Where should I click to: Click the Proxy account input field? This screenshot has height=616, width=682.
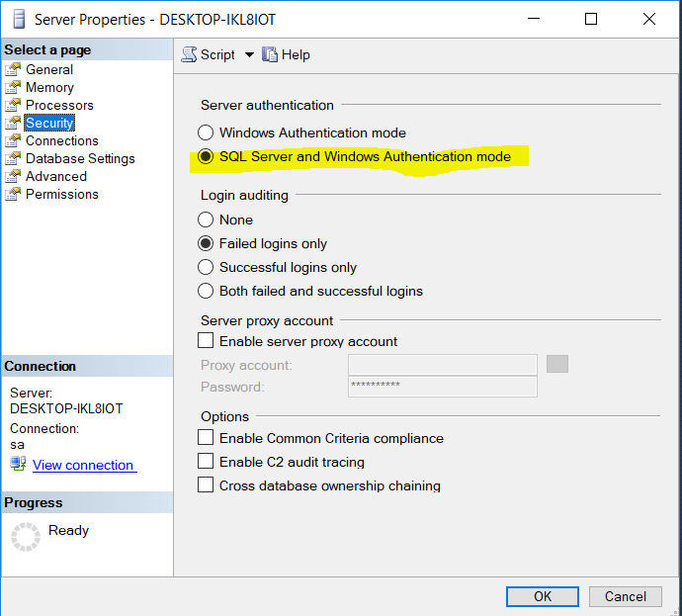[x=443, y=365]
